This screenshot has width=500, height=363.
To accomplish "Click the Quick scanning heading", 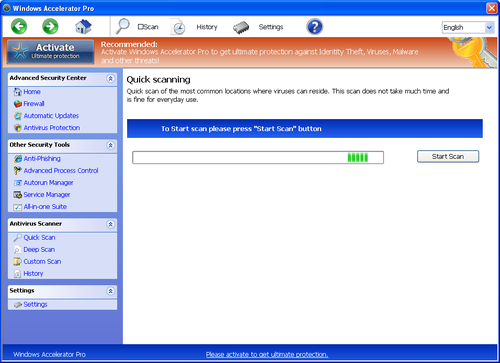I will (x=158, y=80).
